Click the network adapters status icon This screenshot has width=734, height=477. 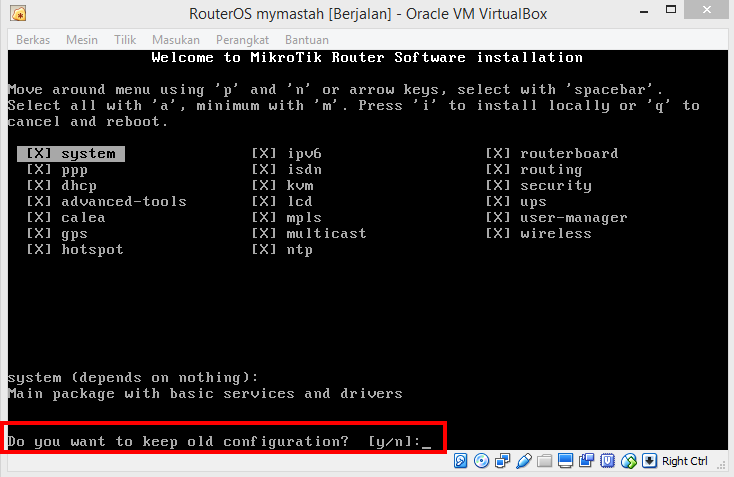[x=502, y=461]
